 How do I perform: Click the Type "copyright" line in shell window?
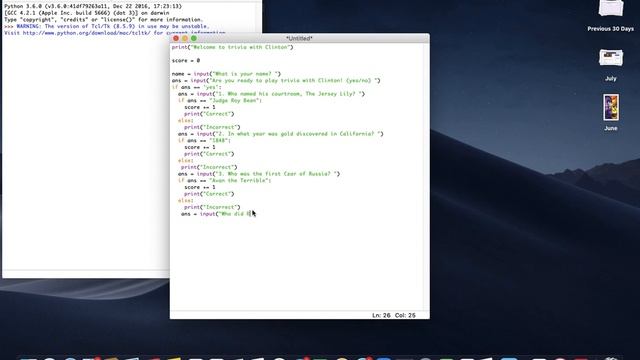pos(103,20)
